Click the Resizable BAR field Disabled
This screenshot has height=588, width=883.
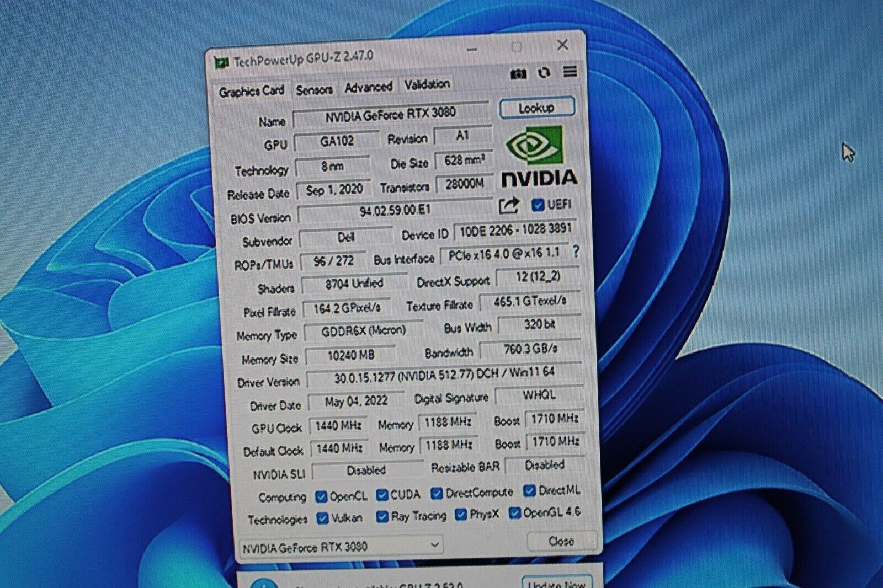(x=545, y=465)
